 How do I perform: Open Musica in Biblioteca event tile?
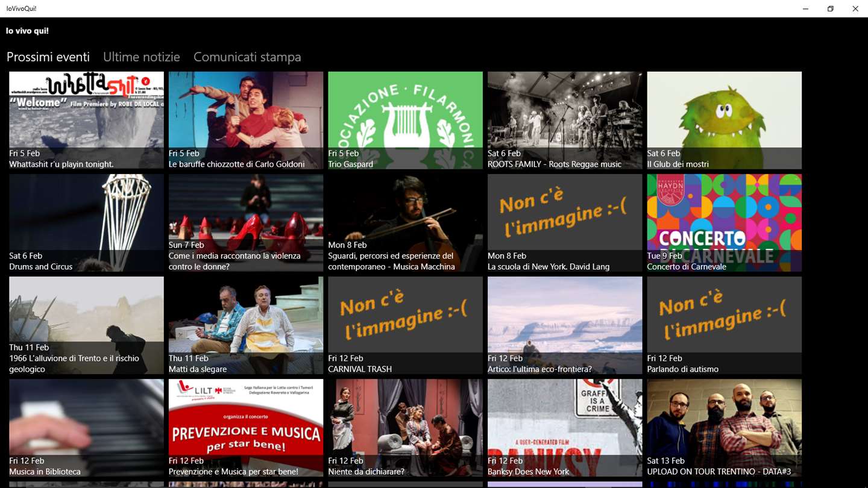86,428
